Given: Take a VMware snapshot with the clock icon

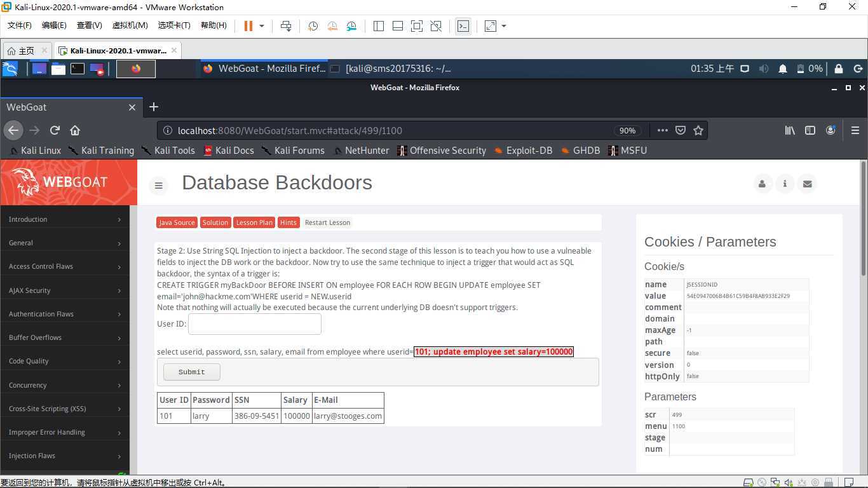Looking at the screenshot, I should pyautogui.click(x=313, y=26).
